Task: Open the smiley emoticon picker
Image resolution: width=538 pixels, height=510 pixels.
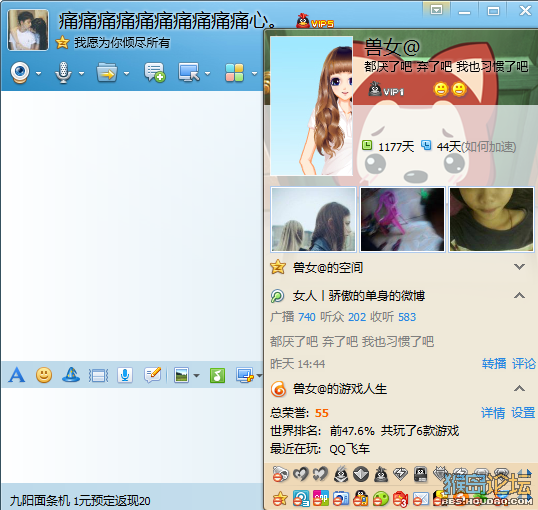Action: [x=44, y=375]
